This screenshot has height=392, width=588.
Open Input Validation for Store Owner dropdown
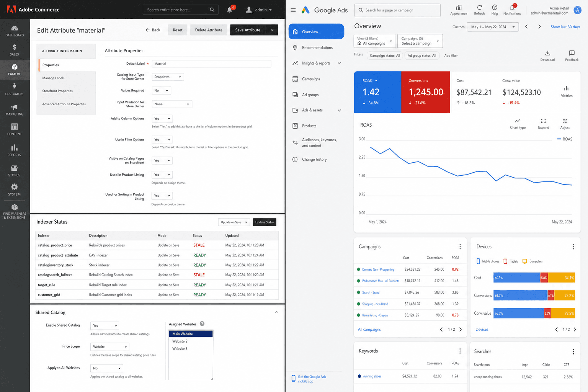[x=172, y=104]
